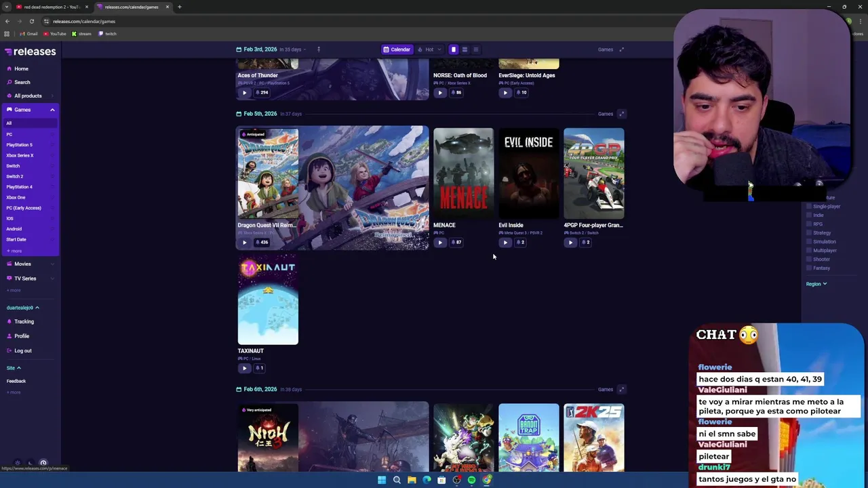Open the Feb 3rd, 2026 date picker dropdown
Viewport: 868px width, 488px height.
[271, 49]
